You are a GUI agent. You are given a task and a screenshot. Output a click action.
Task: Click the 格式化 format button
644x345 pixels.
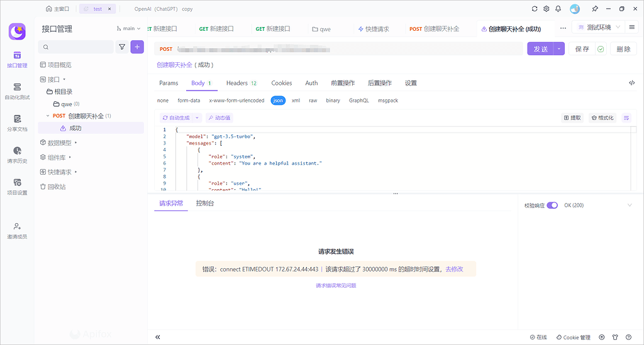[602, 118]
